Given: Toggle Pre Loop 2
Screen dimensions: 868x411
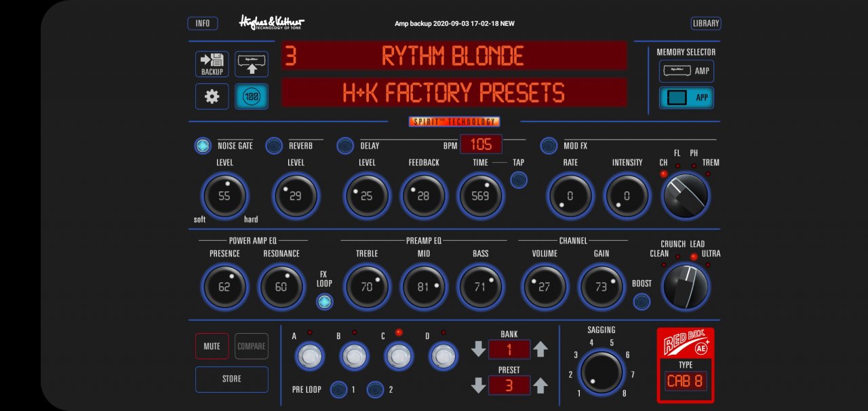Looking at the screenshot, I should [375, 389].
